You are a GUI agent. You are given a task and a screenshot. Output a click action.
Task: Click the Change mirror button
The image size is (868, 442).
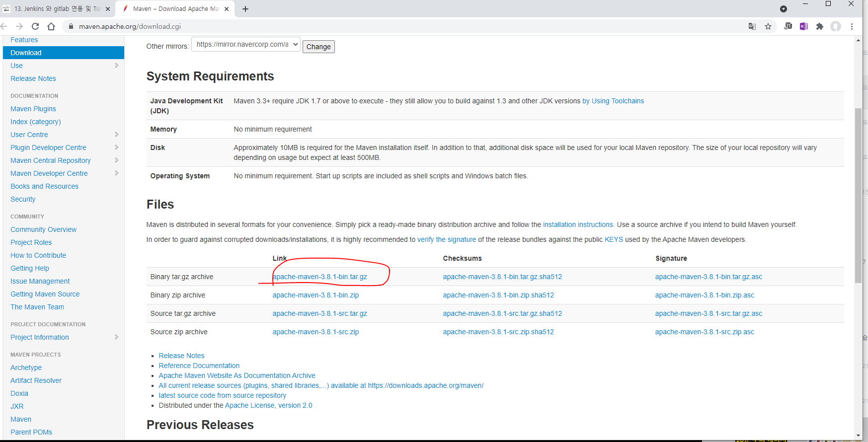(318, 47)
